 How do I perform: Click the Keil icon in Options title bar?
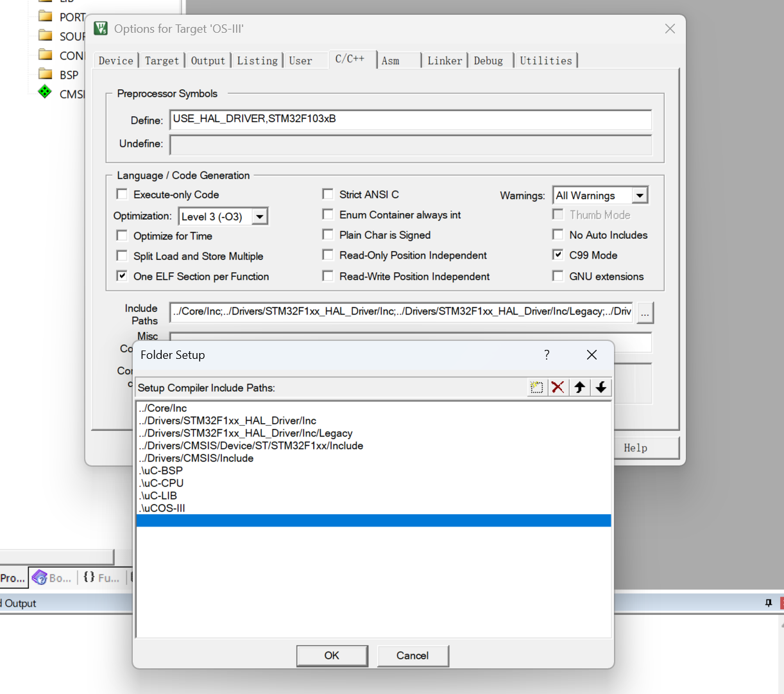point(101,28)
